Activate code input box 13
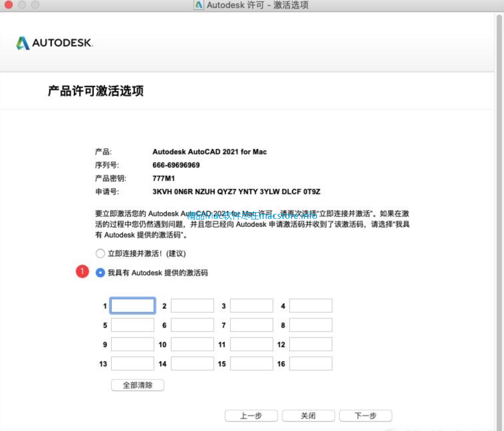 pyautogui.click(x=133, y=363)
